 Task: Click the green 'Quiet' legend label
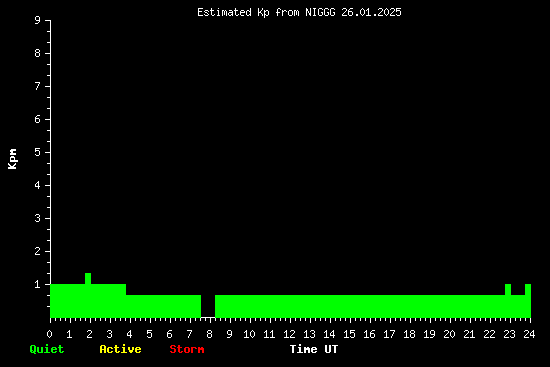(x=47, y=349)
